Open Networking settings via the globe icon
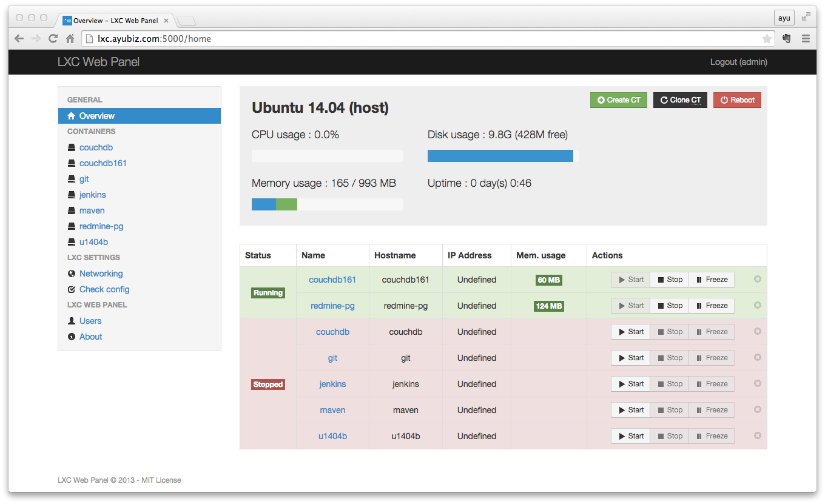 click(71, 273)
